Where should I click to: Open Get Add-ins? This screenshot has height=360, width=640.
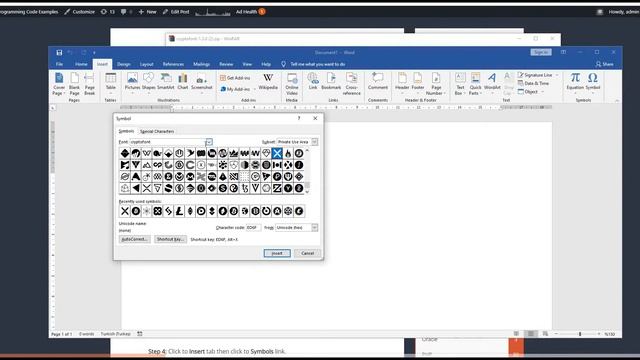235,78
